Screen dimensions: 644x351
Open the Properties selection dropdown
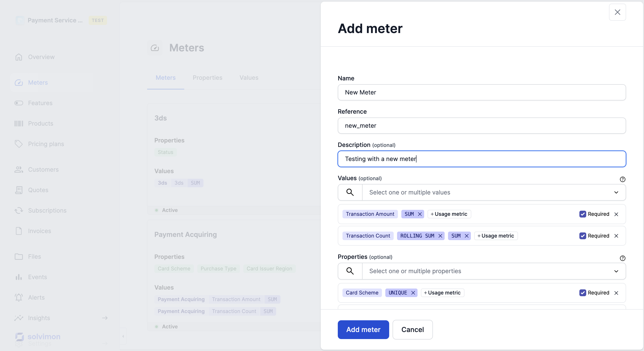[616, 271]
